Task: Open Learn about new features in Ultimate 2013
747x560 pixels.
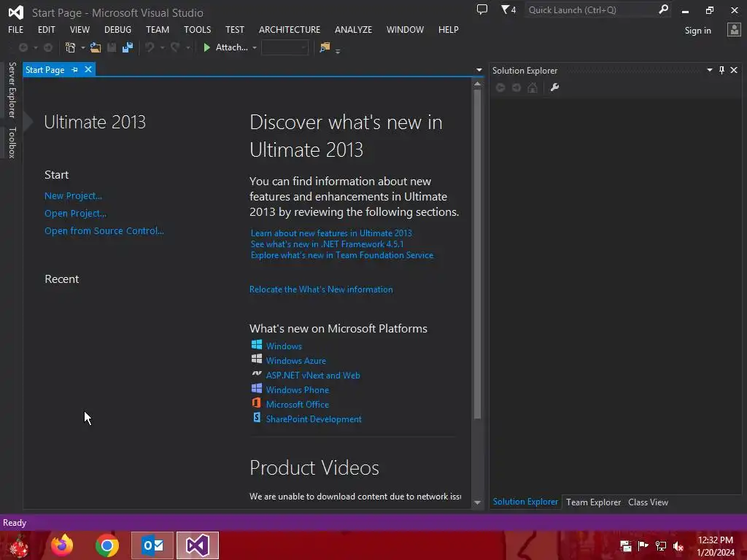Action: click(x=331, y=233)
